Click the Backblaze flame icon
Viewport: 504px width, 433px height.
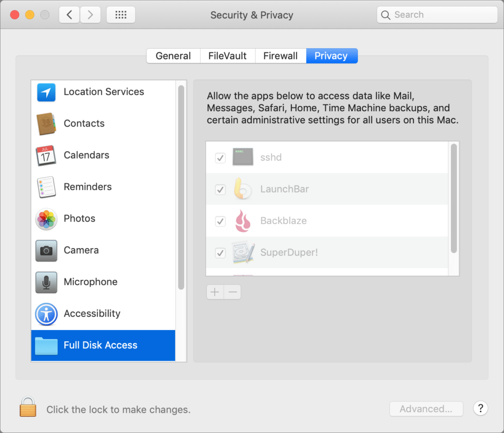[243, 221]
